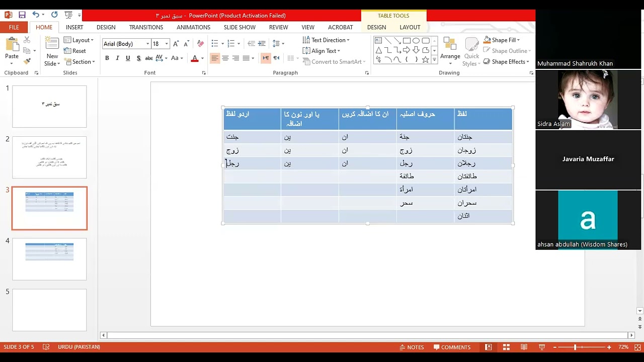The height and width of the screenshot is (362, 644).
Task: Increase font size with the larger A icon
Action: click(x=176, y=44)
